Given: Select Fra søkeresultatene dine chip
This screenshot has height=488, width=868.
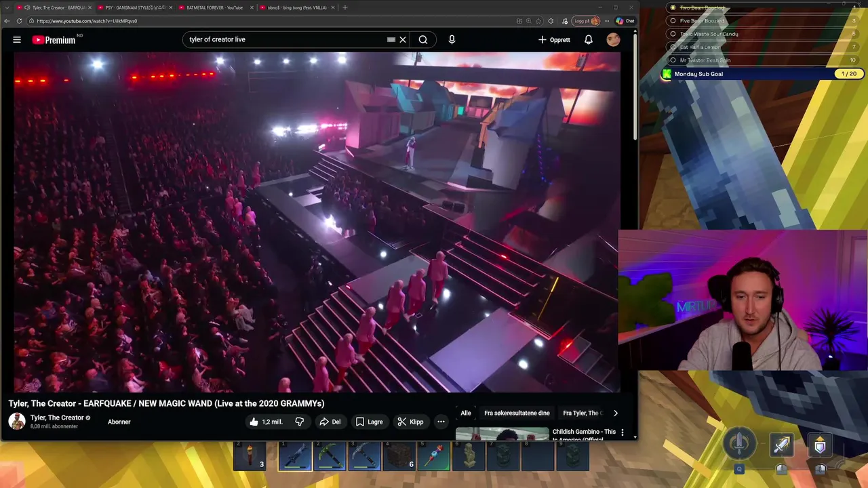Looking at the screenshot, I should pyautogui.click(x=517, y=413).
